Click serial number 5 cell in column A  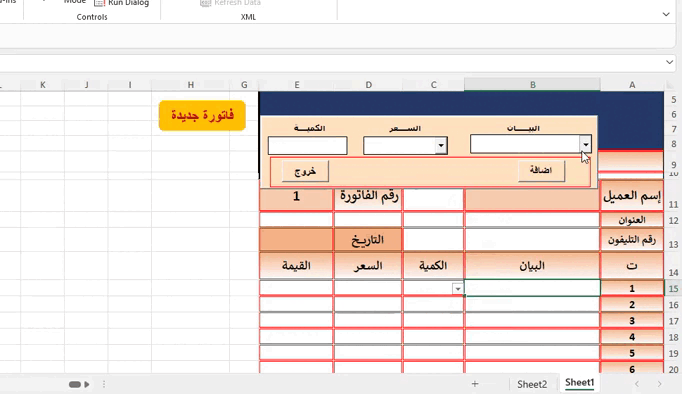[x=632, y=354]
